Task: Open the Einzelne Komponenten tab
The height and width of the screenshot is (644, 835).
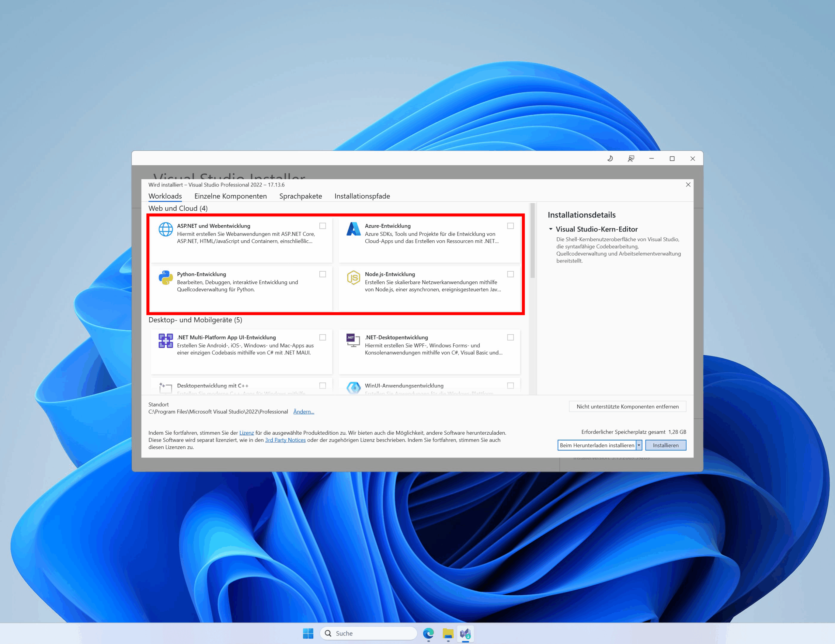Action: pyautogui.click(x=231, y=196)
